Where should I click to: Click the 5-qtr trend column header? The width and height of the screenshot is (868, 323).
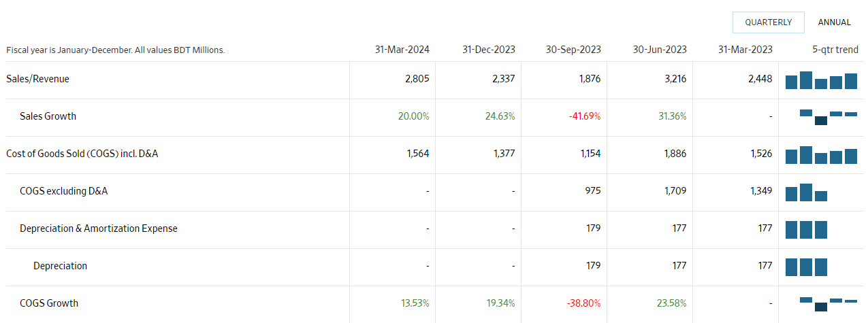(x=835, y=50)
